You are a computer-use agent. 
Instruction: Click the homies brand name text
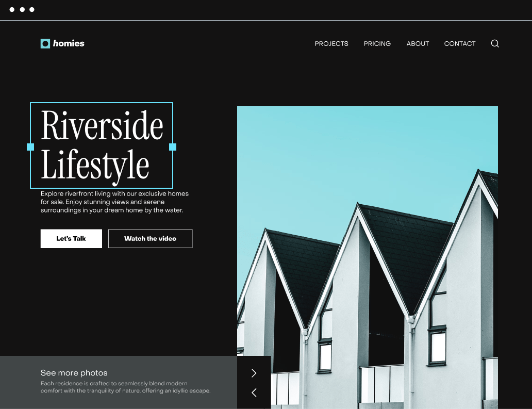(69, 44)
